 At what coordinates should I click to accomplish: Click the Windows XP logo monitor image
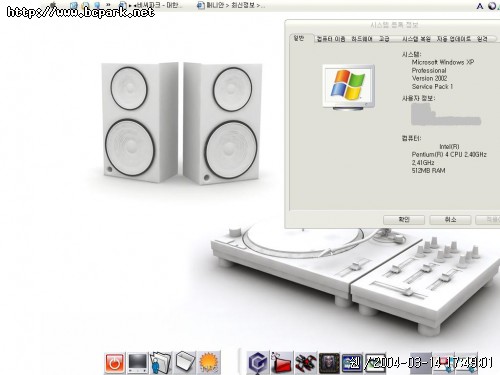(348, 87)
